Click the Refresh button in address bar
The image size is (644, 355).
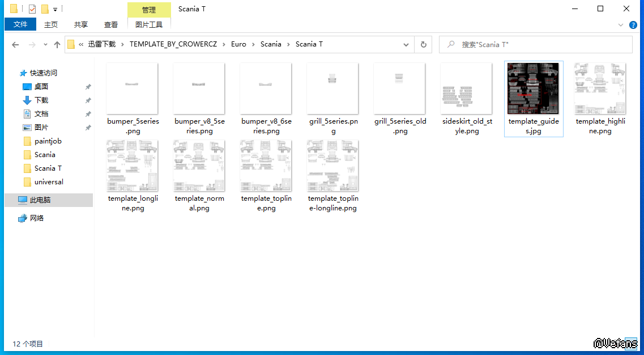423,45
